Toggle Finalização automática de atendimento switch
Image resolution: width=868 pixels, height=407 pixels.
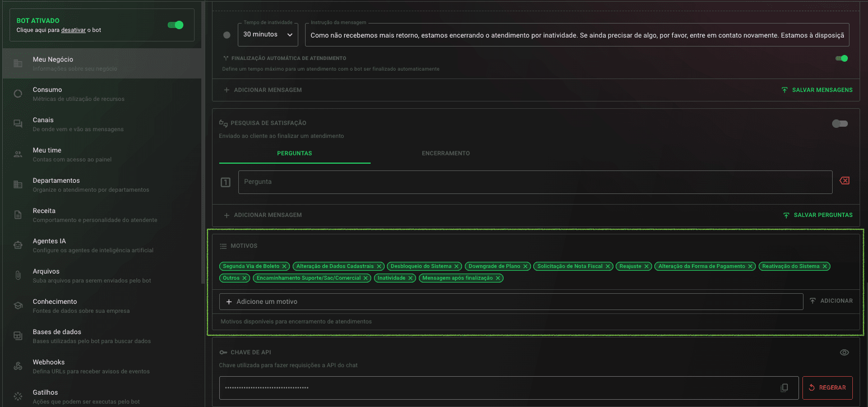842,58
